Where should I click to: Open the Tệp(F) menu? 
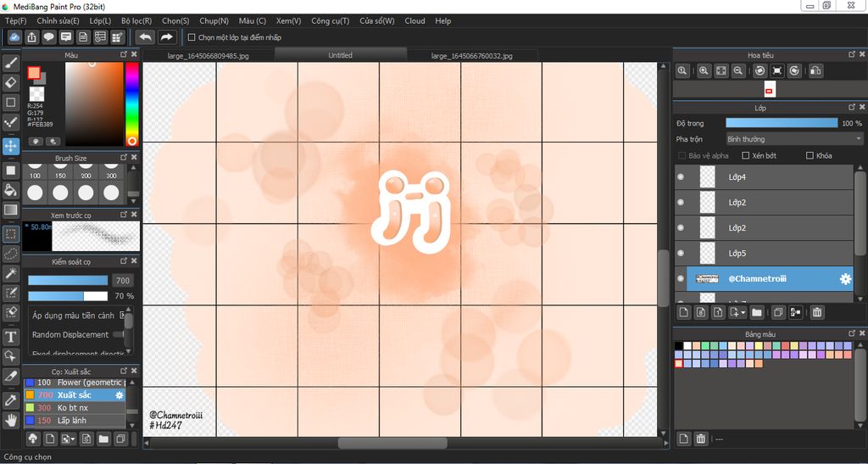(16, 21)
